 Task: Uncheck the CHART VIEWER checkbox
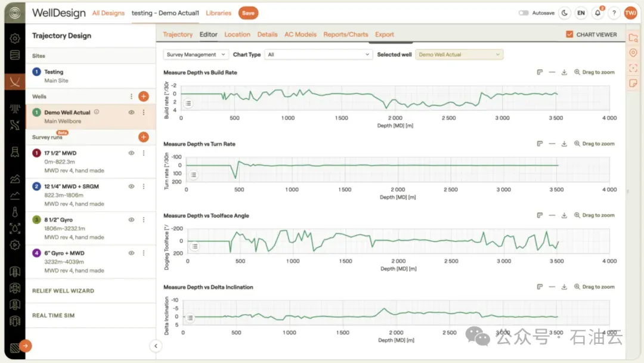(569, 35)
